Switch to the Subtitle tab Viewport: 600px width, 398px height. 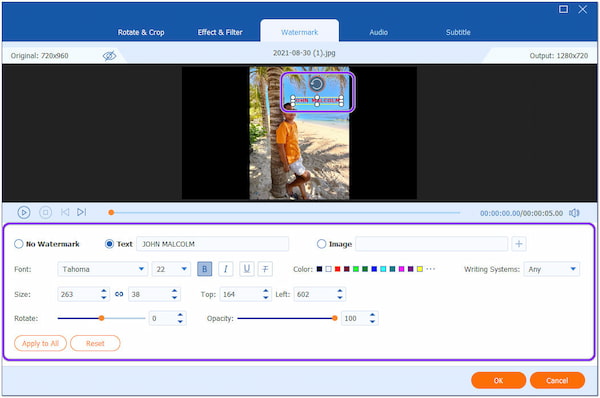click(458, 32)
